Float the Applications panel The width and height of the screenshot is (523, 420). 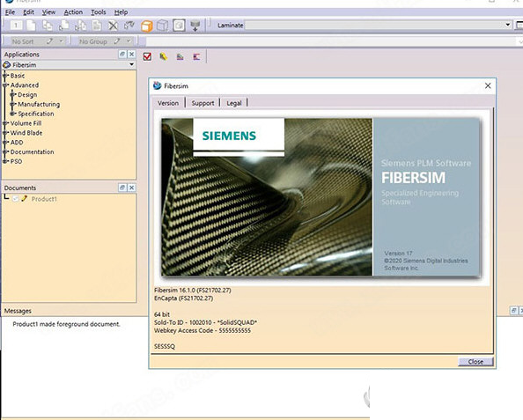[x=122, y=54]
